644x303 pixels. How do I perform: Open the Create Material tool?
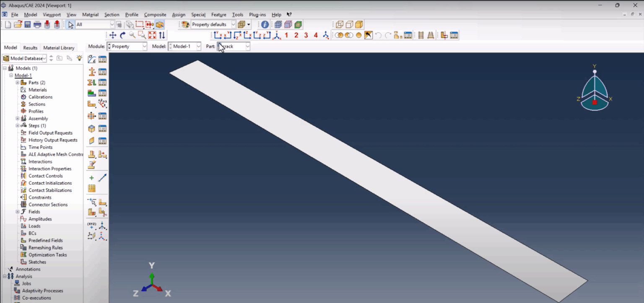[x=92, y=59]
